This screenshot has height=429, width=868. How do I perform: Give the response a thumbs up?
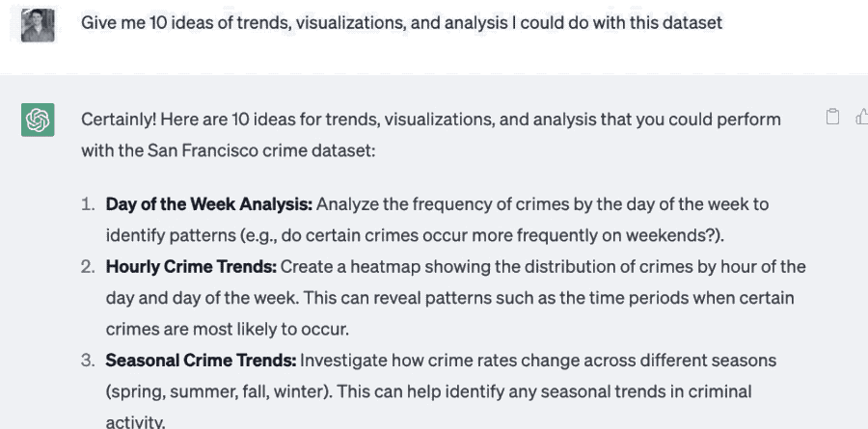[x=861, y=118]
